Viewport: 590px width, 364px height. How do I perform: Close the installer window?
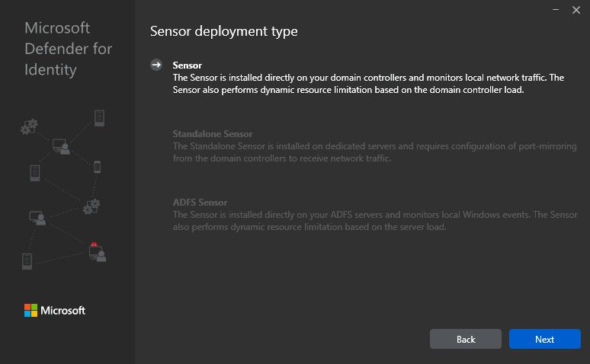pos(576,10)
